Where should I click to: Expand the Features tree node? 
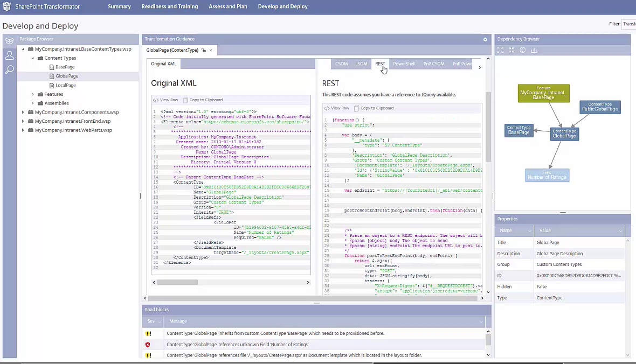(x=32, y=94)
